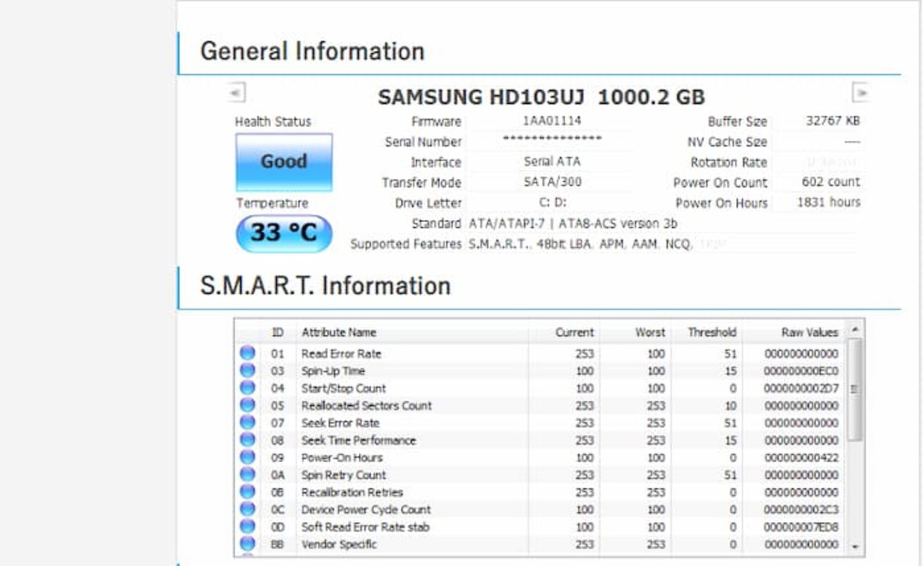This screenshot has height=566, width=924.
Task: Select the Vendor Specific attribute name
Action: pos(339,544)
